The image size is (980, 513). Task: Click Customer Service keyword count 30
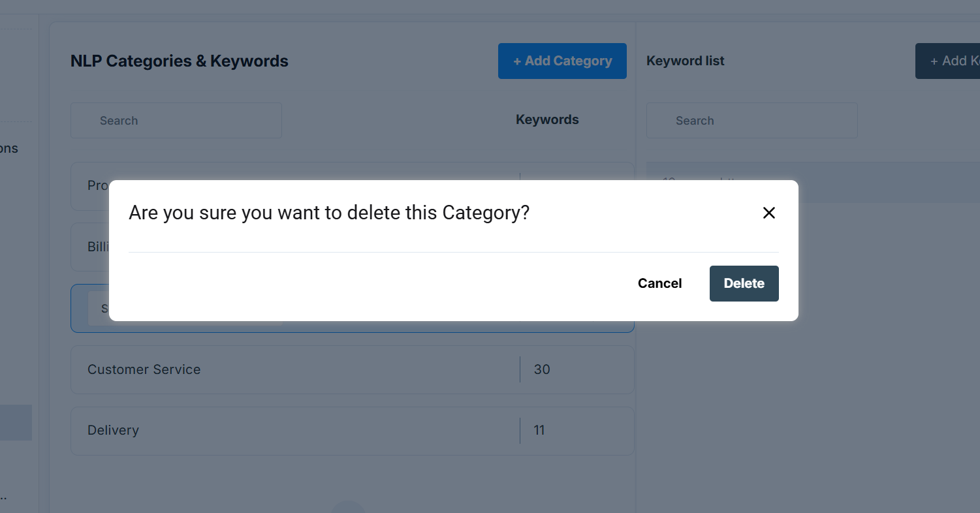pos(542,369)
